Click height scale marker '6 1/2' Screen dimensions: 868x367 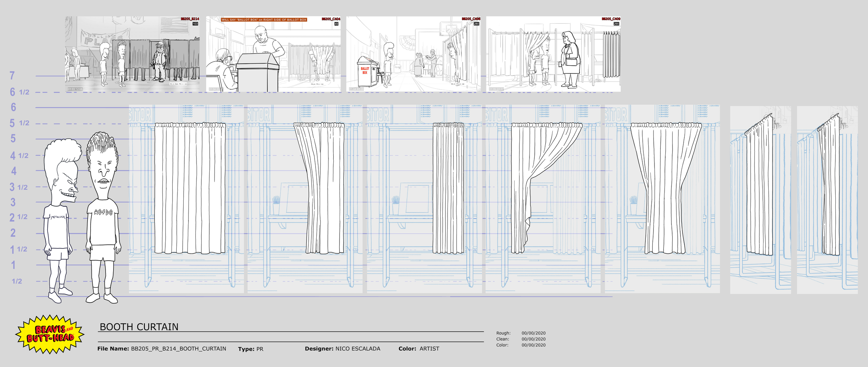[x=19, y=92]
